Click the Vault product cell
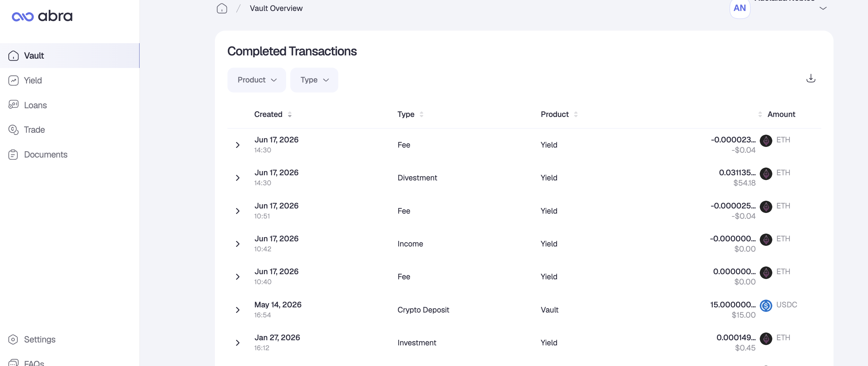The height and width of the screenshot is (366, 868). pyautogui.click(x=549, y=310)
